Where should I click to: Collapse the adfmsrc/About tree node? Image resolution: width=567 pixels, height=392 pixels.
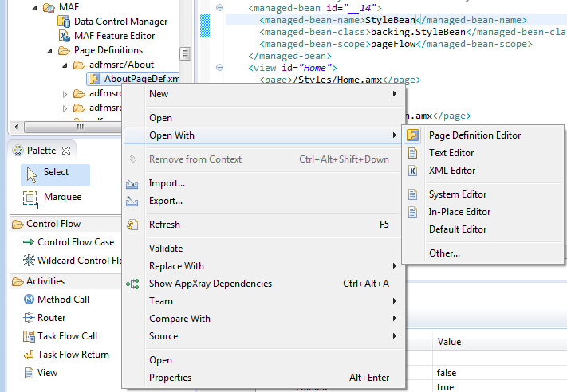(65, 66)
